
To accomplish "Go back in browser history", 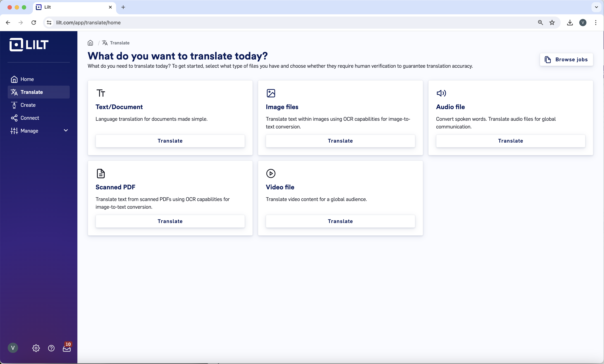I will pos(8,23).
